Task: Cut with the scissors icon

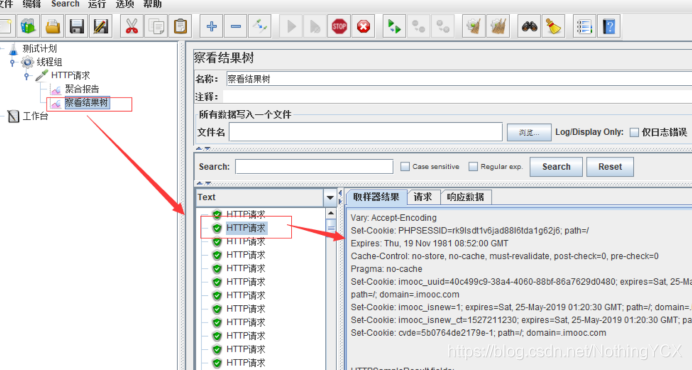Action: pos(132,26)
